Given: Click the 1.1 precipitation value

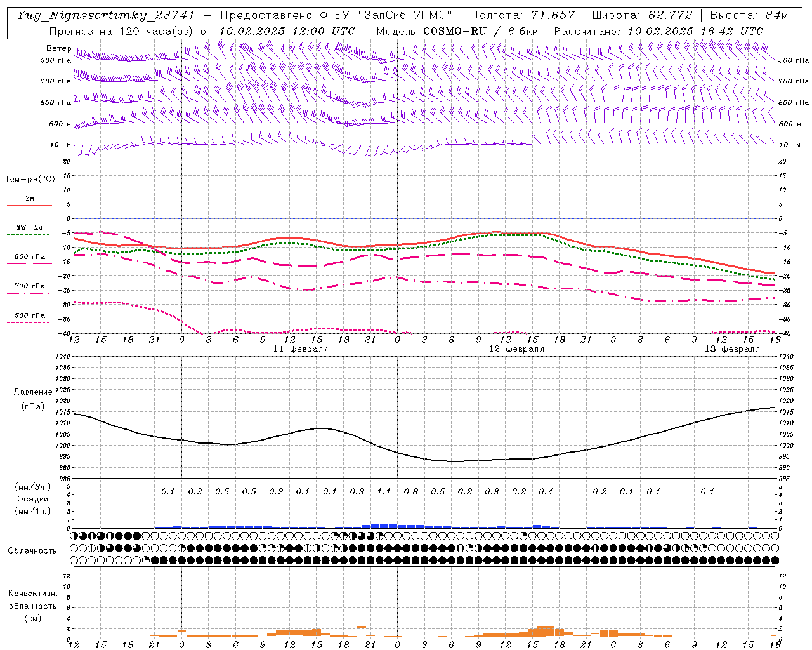Looking at the screenshot, I should 384,491.
